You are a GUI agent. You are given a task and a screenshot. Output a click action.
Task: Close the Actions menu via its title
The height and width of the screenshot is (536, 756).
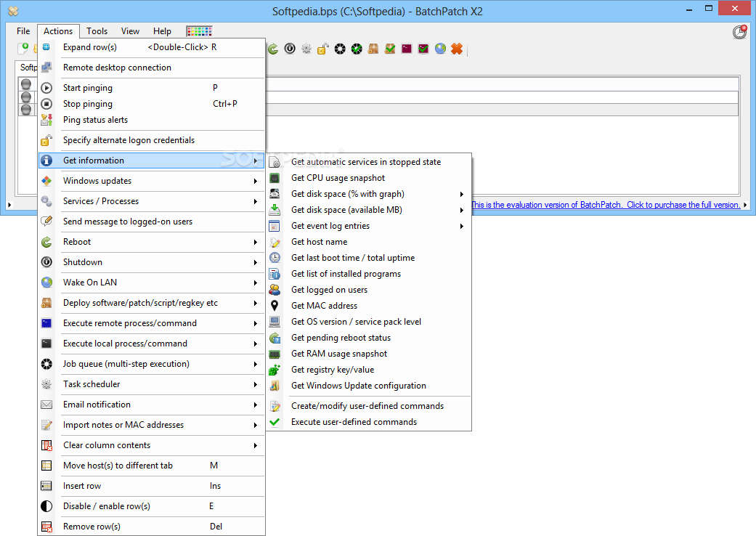click(x=58, y=31)
